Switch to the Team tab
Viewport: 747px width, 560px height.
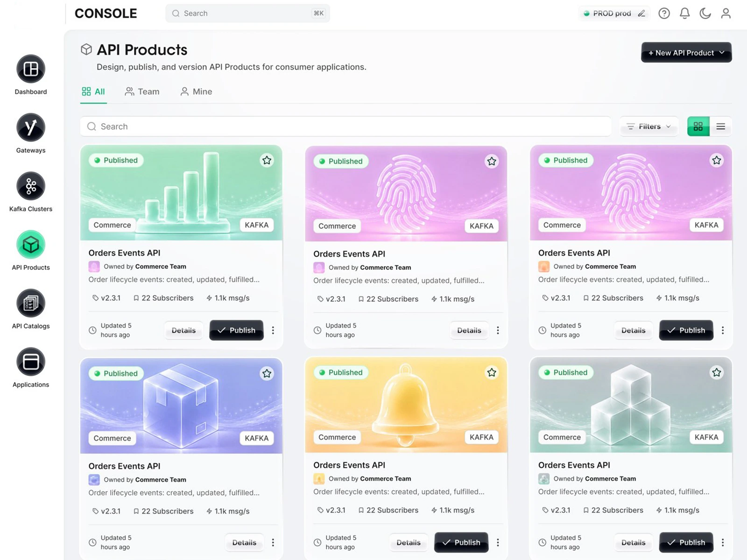[142, 91]
